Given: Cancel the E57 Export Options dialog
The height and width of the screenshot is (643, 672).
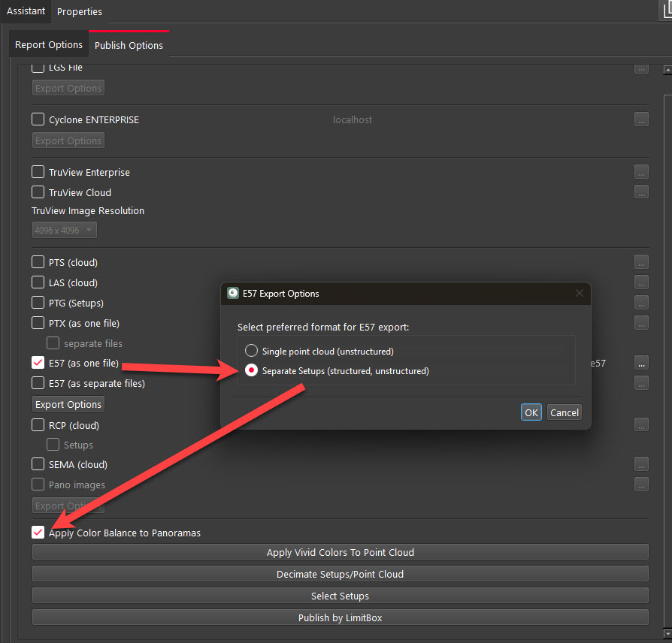Looking at the screenshot, I should [x=564, y=412].
